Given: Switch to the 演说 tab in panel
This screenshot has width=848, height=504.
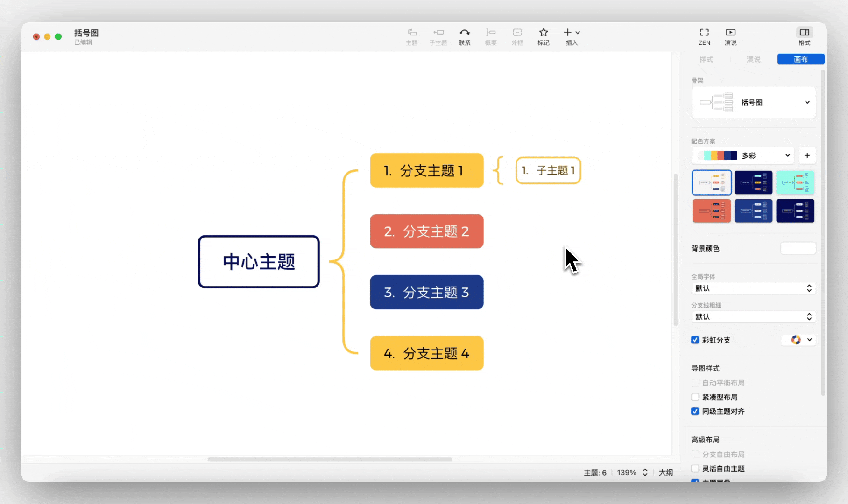Looking at the screenshot, I should (x=753, y=59).
